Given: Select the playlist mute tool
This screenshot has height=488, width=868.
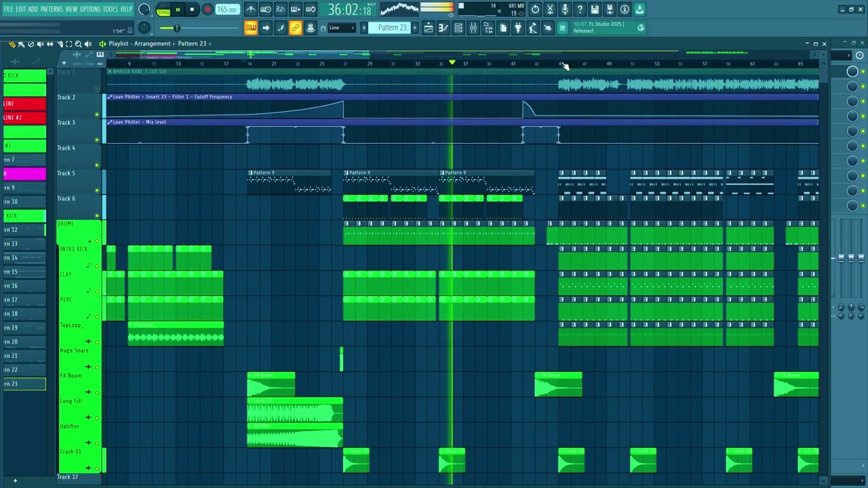Looking at the screenshot, I should click(x=40, y=44).
